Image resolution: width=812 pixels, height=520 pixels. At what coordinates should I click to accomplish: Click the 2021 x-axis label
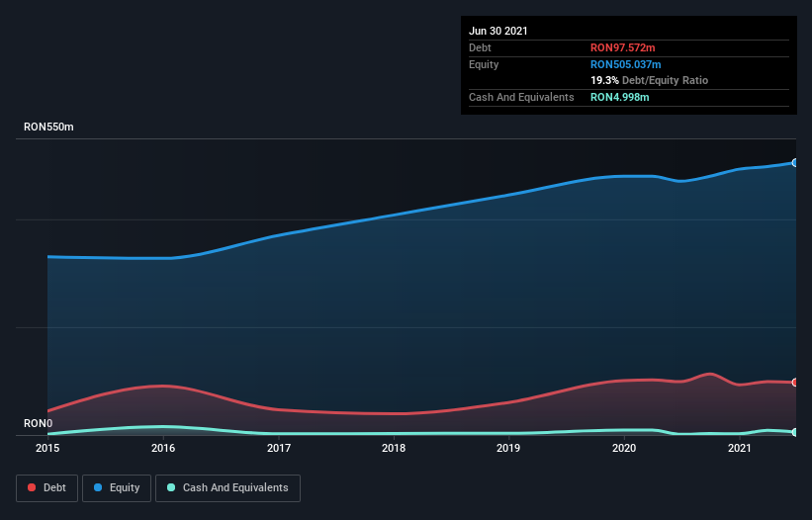pos(740,448)
